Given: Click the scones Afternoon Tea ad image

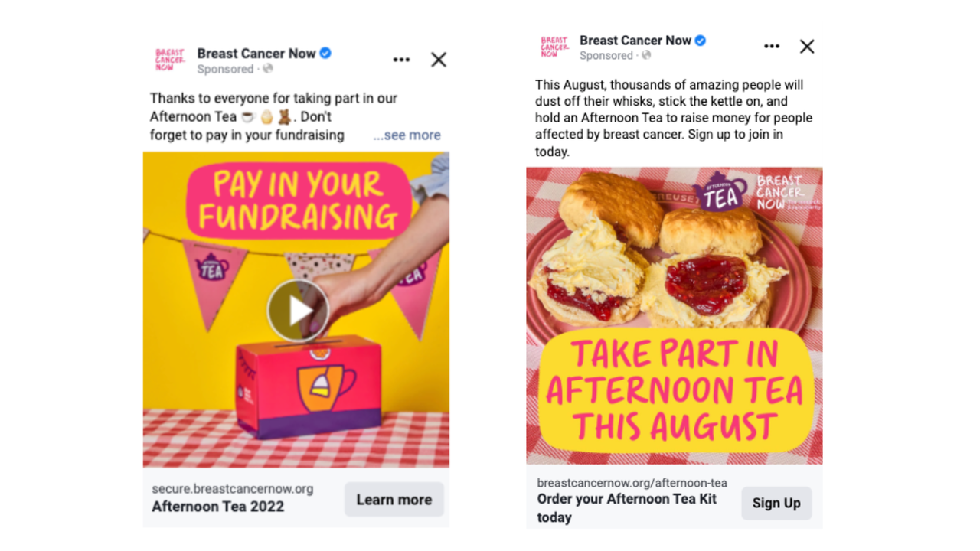Looking at the screenshot, I should pos(675,315).
